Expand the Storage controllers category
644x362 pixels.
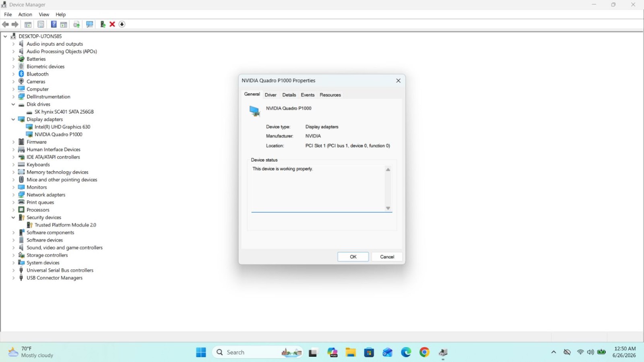13,255
